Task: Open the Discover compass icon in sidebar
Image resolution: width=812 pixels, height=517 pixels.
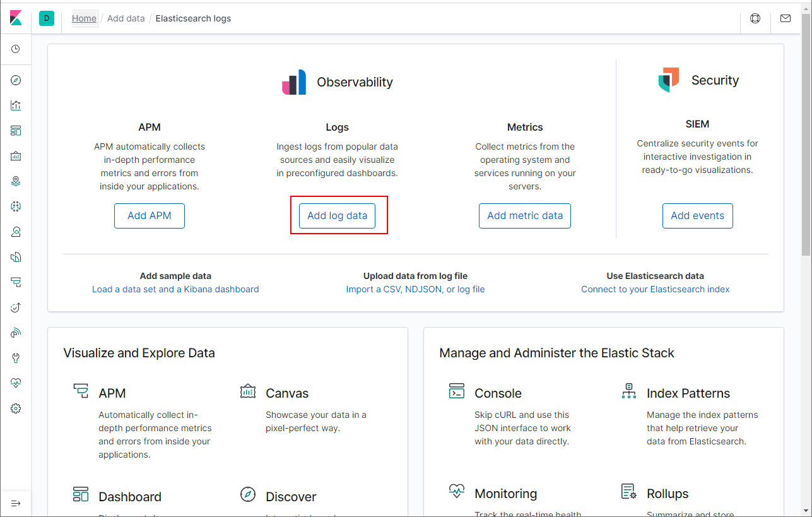Action: tap(16, 80)
